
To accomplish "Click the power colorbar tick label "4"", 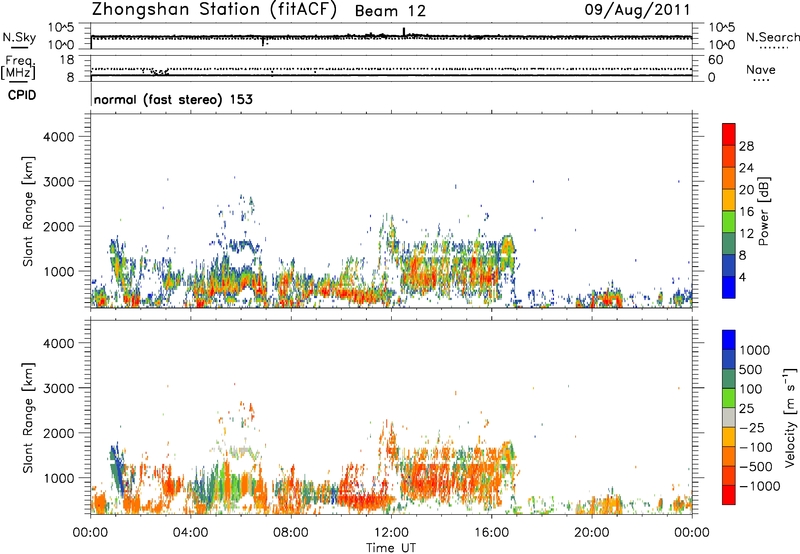I will [742, 278].
